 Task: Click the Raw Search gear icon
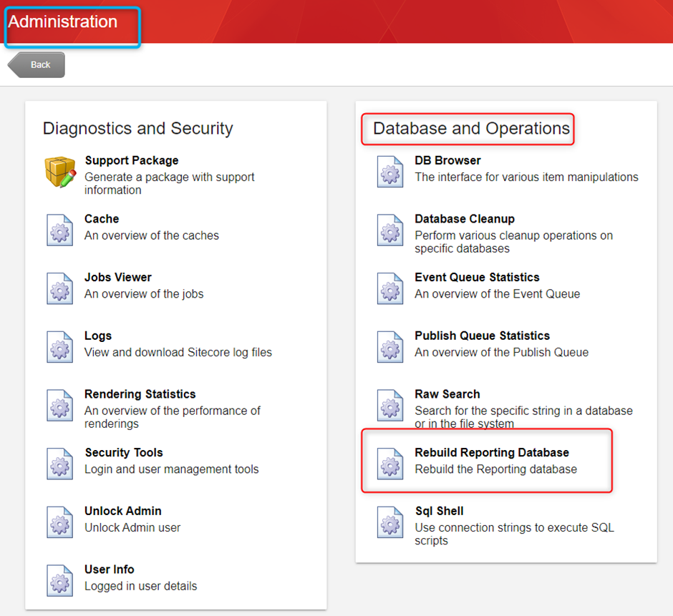(390, 406)
